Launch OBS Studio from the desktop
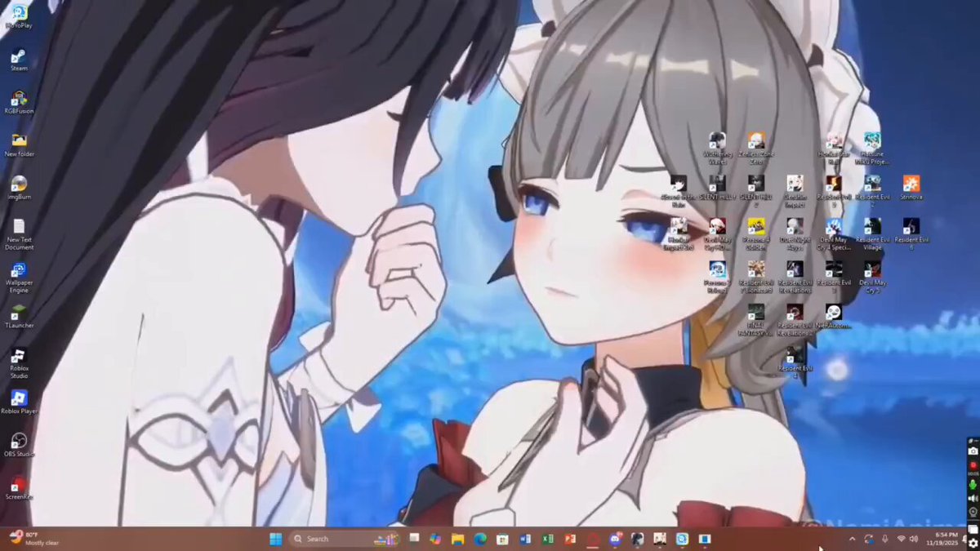This screenshot has width=980, height=551. point(18,442)
